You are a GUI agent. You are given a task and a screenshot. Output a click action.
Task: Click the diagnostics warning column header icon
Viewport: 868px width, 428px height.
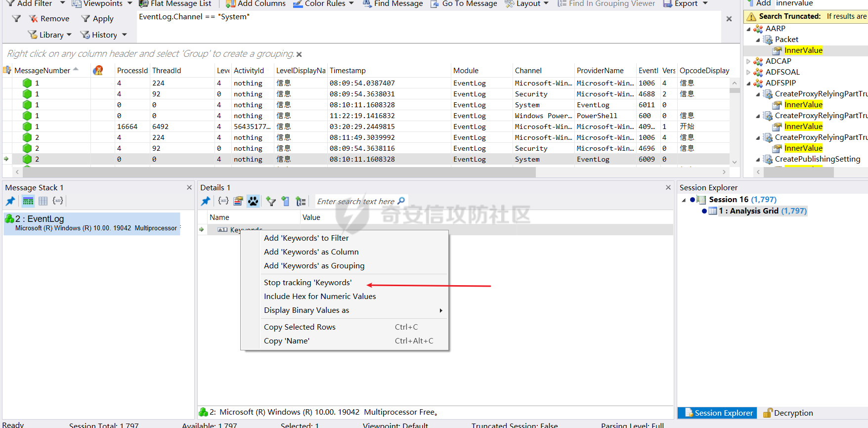coord(98,71)
